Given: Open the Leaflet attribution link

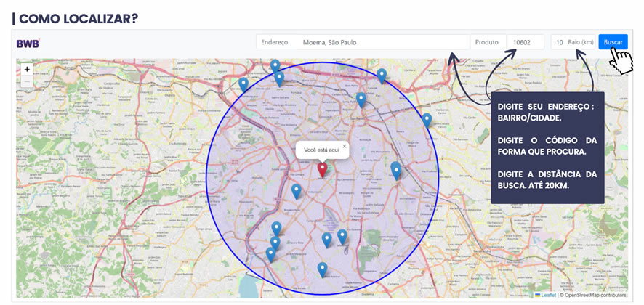Looking at the screenshot, I should pos(547,295).
